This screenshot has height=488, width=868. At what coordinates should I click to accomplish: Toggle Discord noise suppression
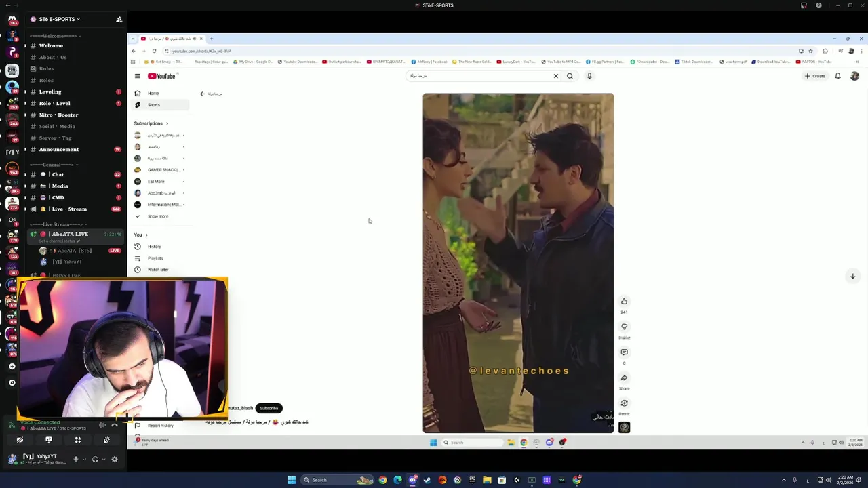click(102, 425)
